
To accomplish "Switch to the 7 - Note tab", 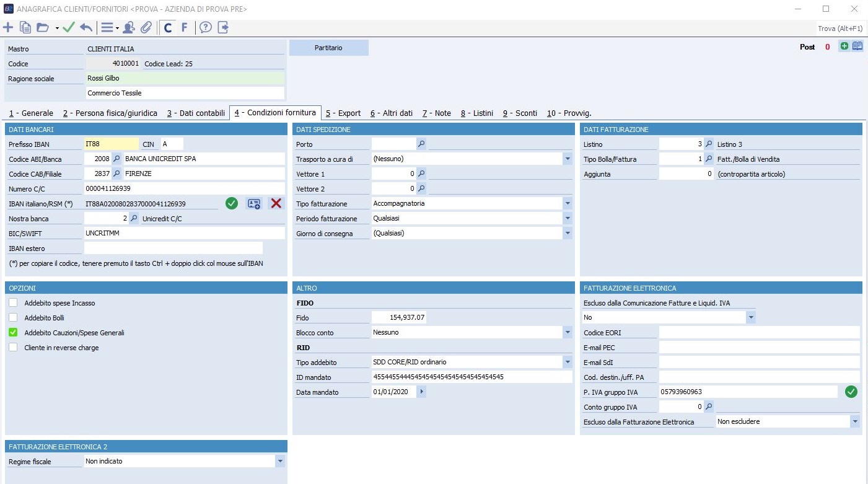I will pos(437,113).
